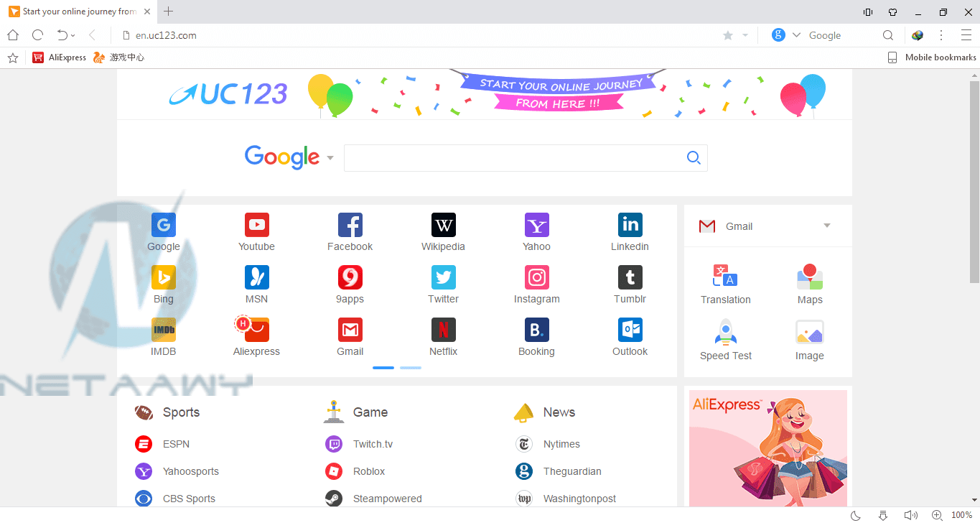The image size is (980, 523).
Task: Open a new tab with plus button
Action: point(169,11)
